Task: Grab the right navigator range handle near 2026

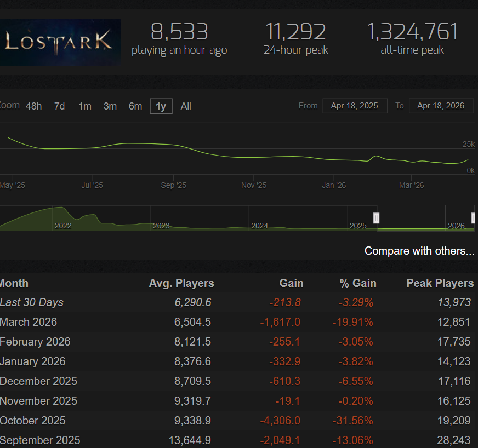Action: [474, 218]
